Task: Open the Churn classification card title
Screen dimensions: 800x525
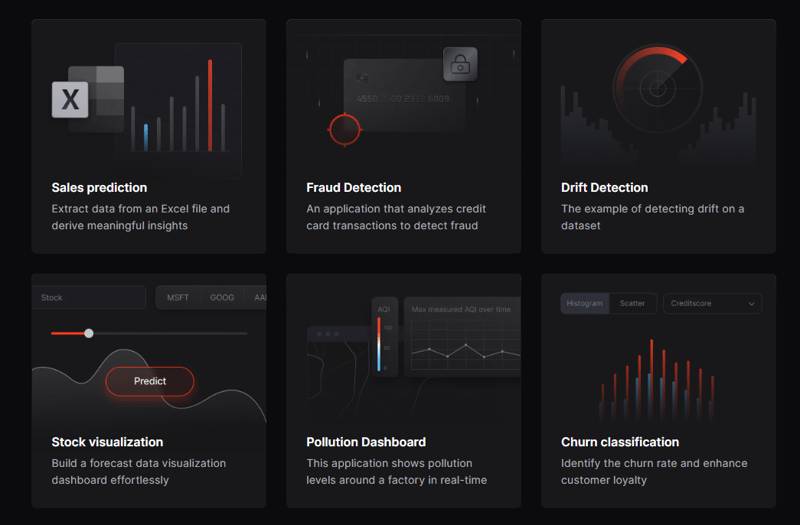Action: [x=620, y=442]
